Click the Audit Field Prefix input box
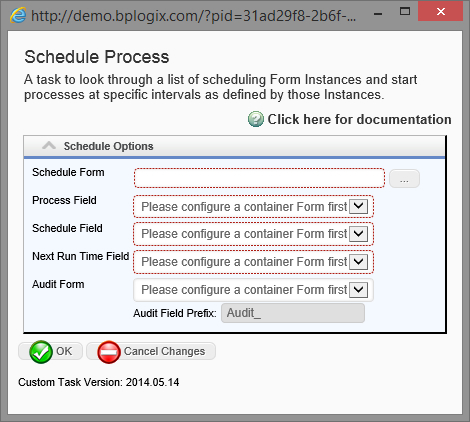The image size is (470, 422). click(x=293, y=313)
